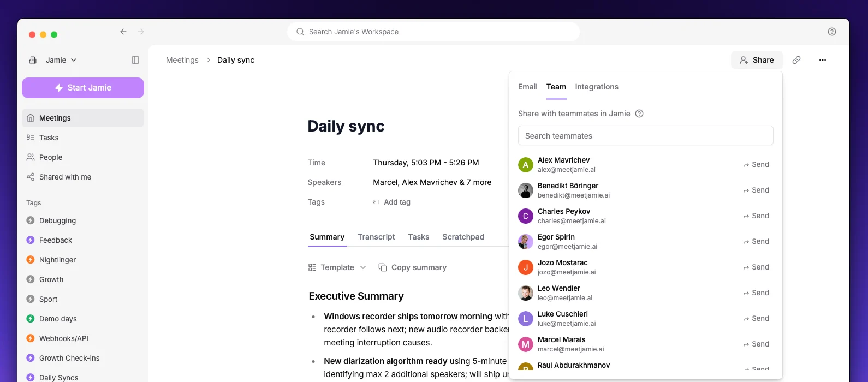Open People in the sidebar
The image size is (868, 382).
click(x=83, y=157)
